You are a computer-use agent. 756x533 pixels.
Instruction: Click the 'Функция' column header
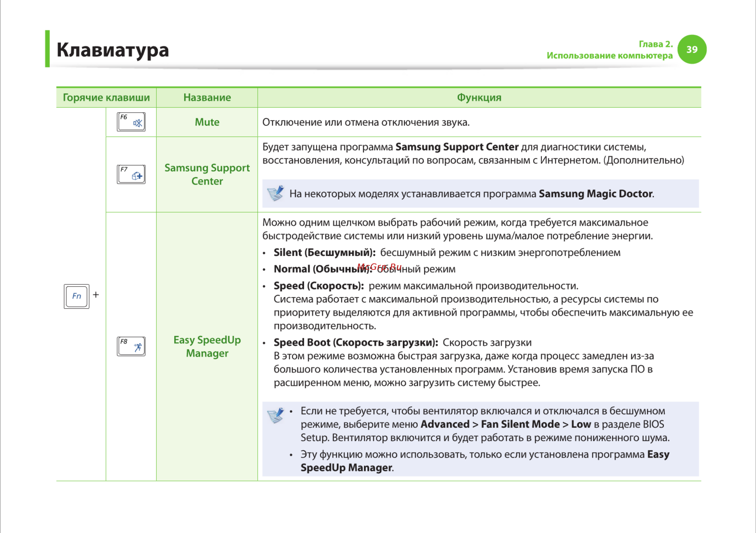point(479,97)
